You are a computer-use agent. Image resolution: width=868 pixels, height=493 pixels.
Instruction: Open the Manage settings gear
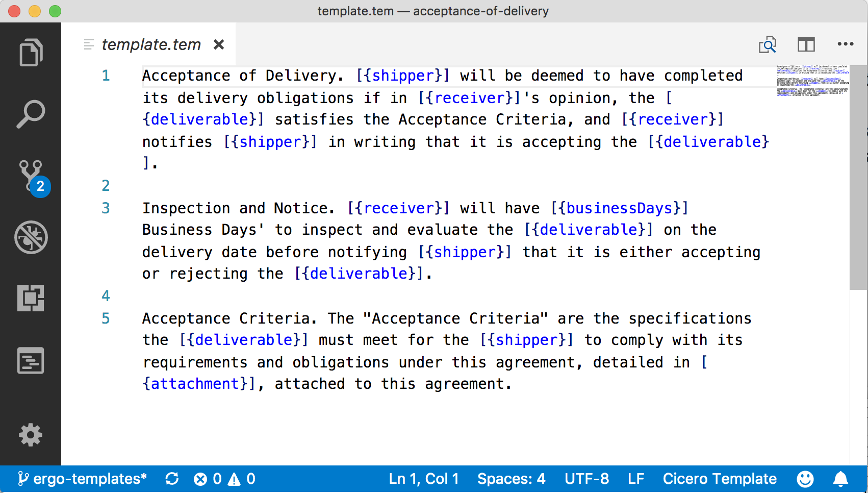point(31,435)
